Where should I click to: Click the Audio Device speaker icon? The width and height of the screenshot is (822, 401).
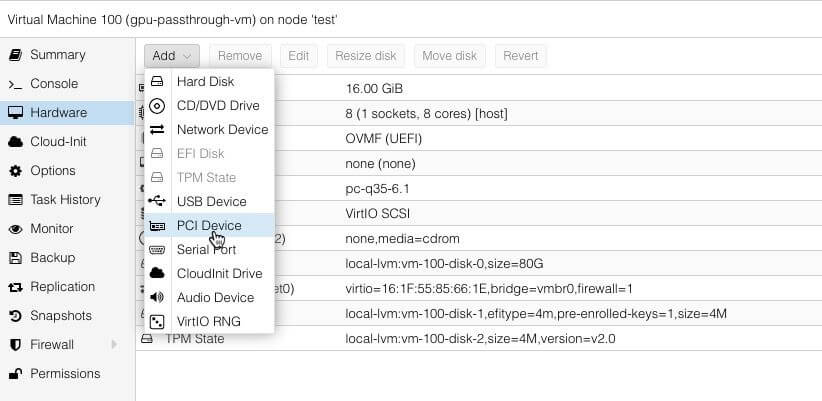tap(157, 297)
